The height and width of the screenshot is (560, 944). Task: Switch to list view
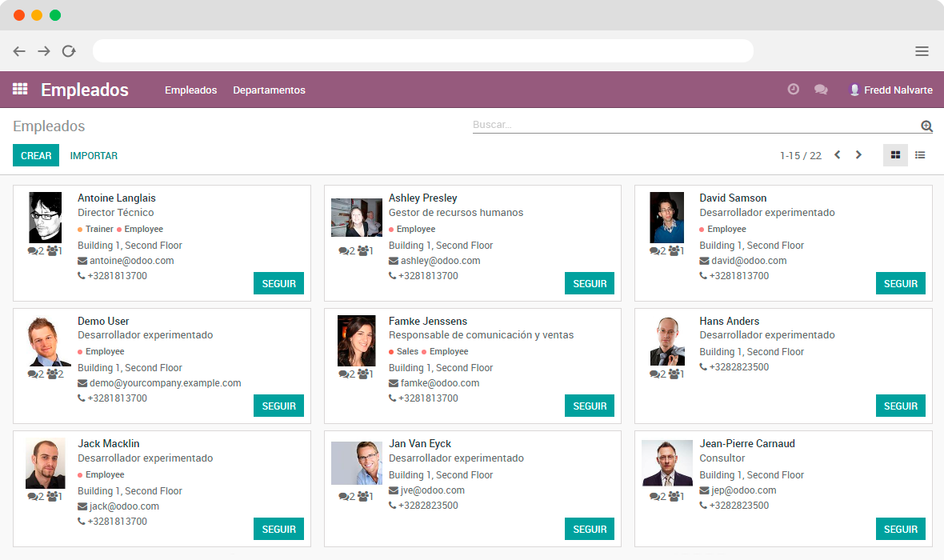click(x=920, y=155)
